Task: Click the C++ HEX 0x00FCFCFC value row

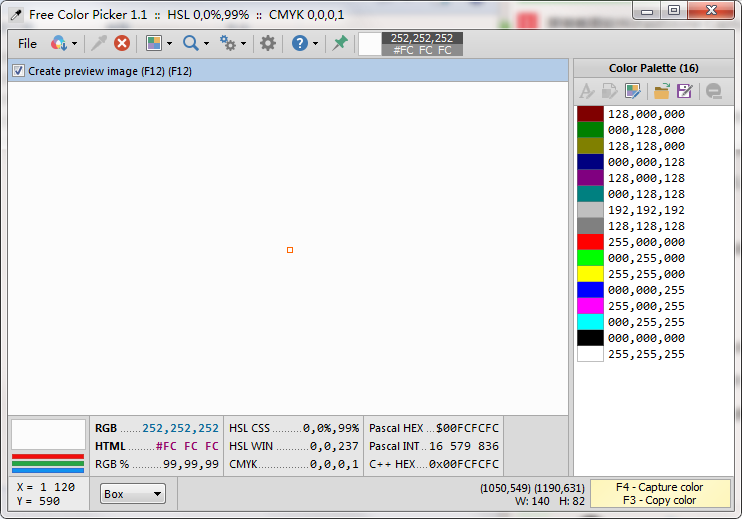Action: point(433,464)
